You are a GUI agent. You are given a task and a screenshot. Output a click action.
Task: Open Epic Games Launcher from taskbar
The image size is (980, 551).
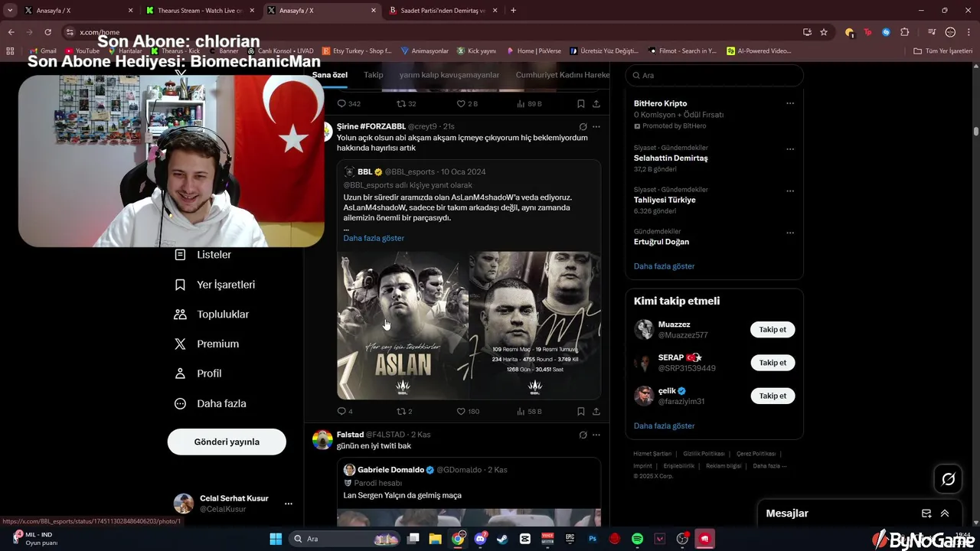tap(570, 539)
